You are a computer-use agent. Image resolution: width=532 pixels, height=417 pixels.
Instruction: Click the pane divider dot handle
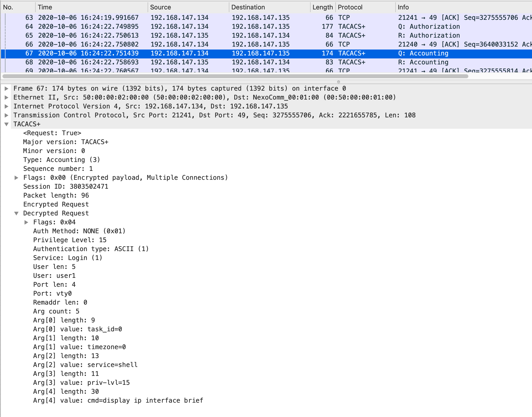[x=338, y=82]
